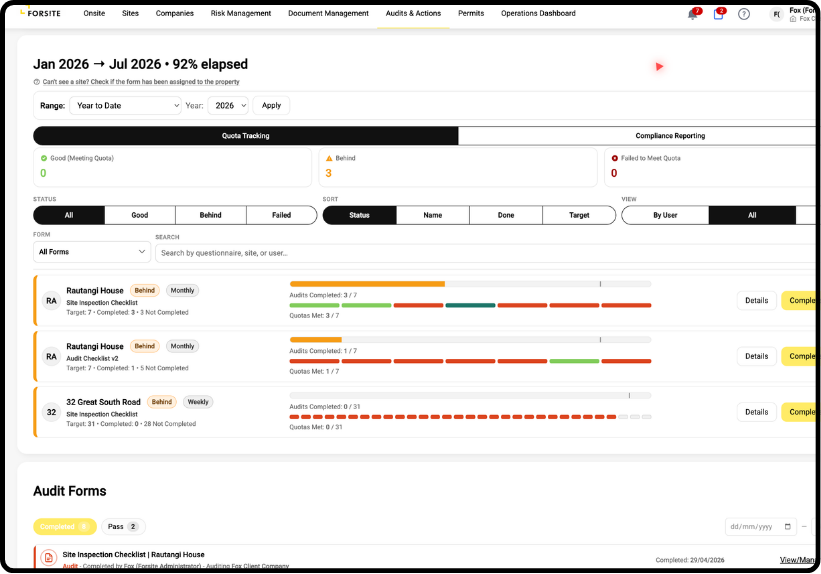
Task: Click the RA avatar for Audit Checklist v2
Action: (51, 357)
